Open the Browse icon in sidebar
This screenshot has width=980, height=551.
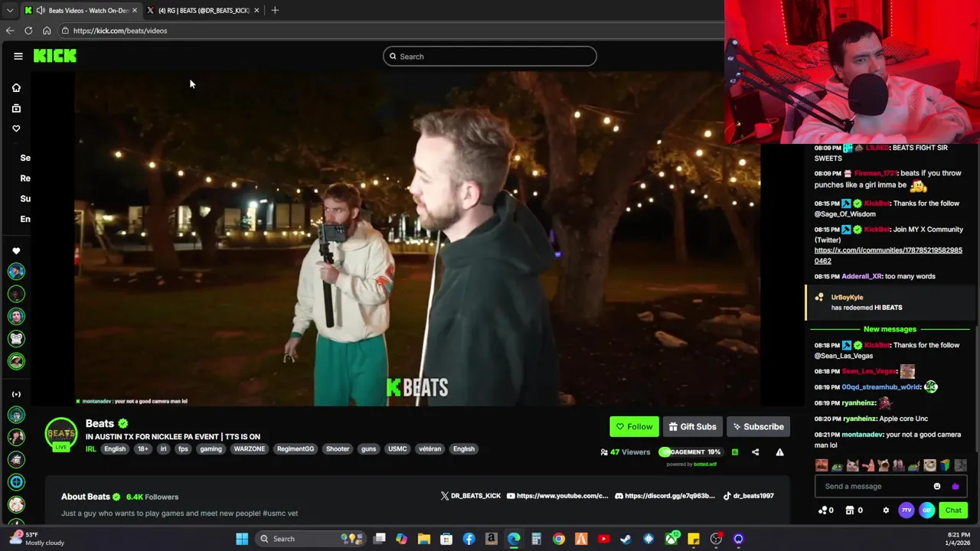[16, 108]
